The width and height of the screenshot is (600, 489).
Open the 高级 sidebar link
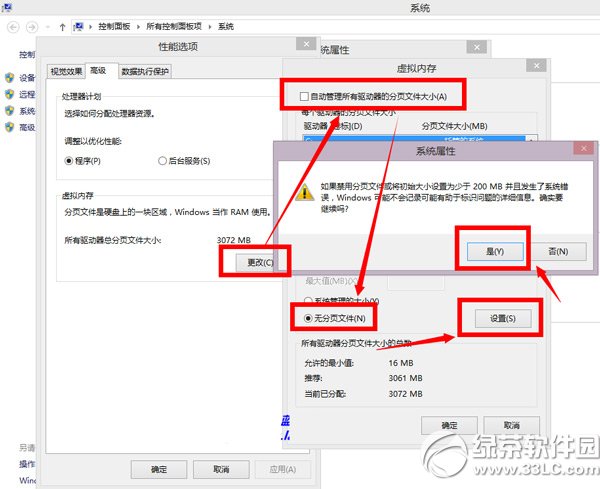pyautogui.click(x=27, y=127)
